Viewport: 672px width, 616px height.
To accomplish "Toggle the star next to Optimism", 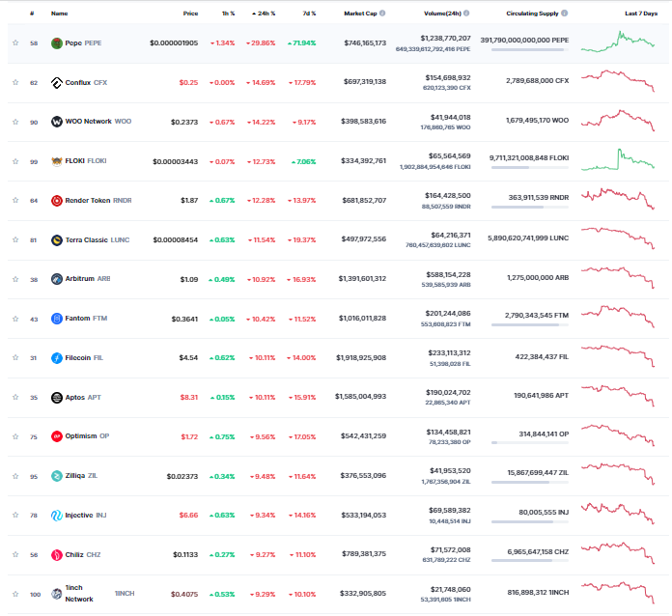I will (15, 436).
